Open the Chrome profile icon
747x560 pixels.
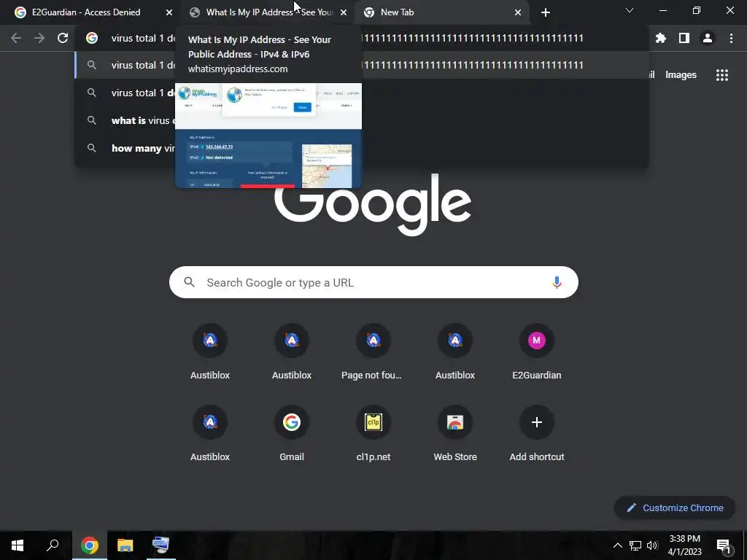tap(708, 38)
